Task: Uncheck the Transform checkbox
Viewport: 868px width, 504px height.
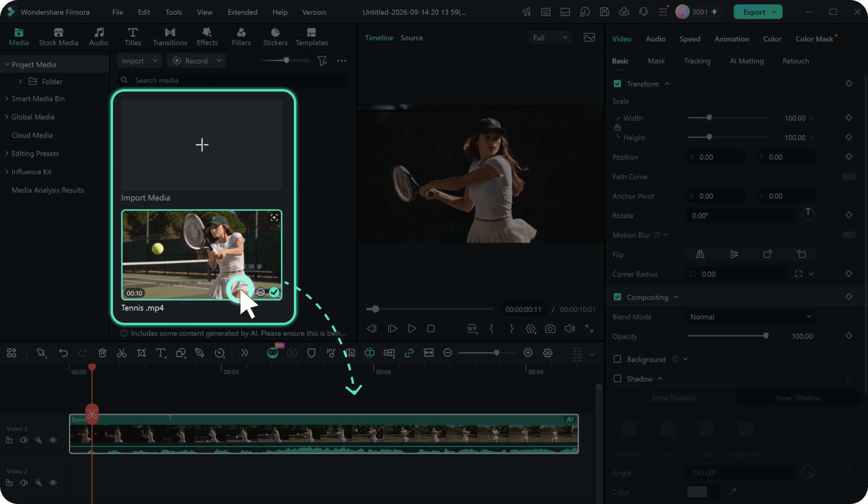Action: pyautogui.click(x=617, y=84)
